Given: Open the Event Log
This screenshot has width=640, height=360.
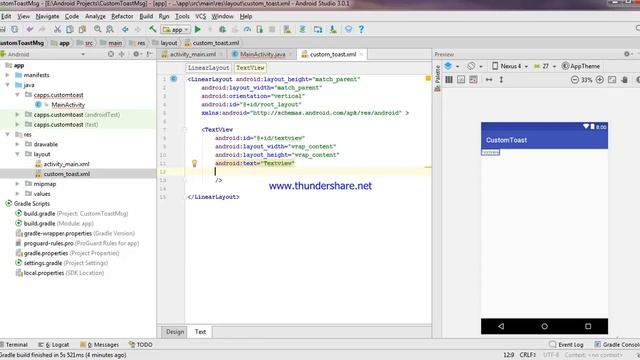Looking at the screenshot, I should (x=567, y=344).
